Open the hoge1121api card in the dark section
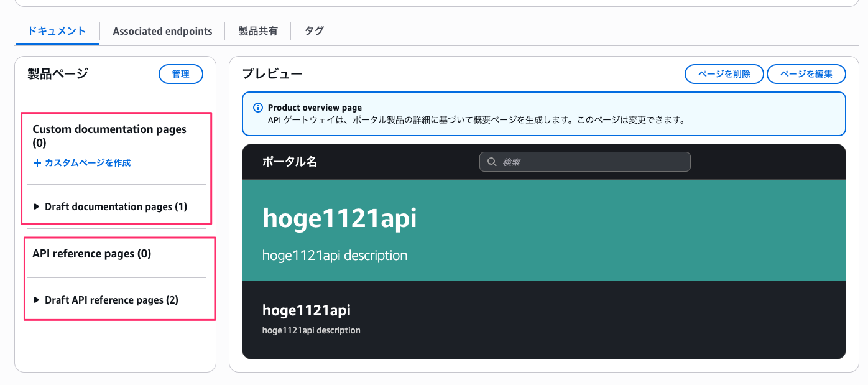The width and height of the screenshot is (868, 385). pyautogui.click(x=307, y=310)
